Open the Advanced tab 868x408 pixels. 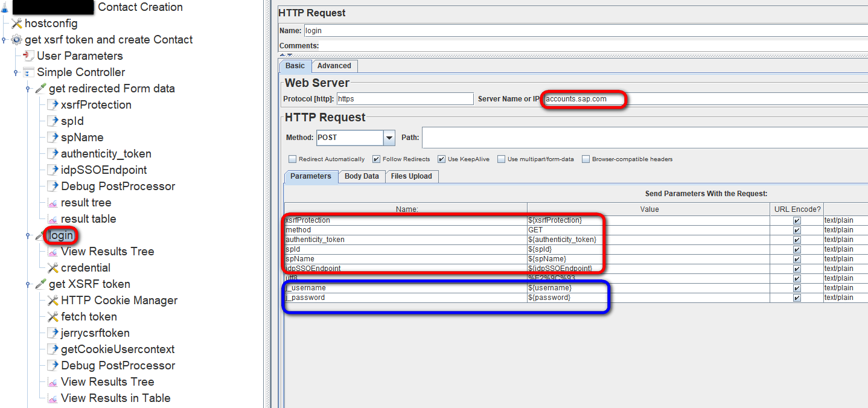pos(334,66)
